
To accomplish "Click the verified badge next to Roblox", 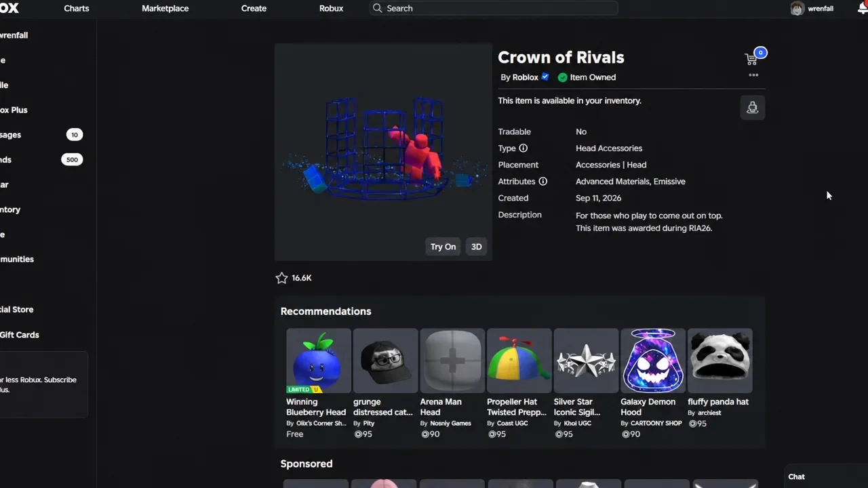I will pyautogui.click(x=545, y=77).
